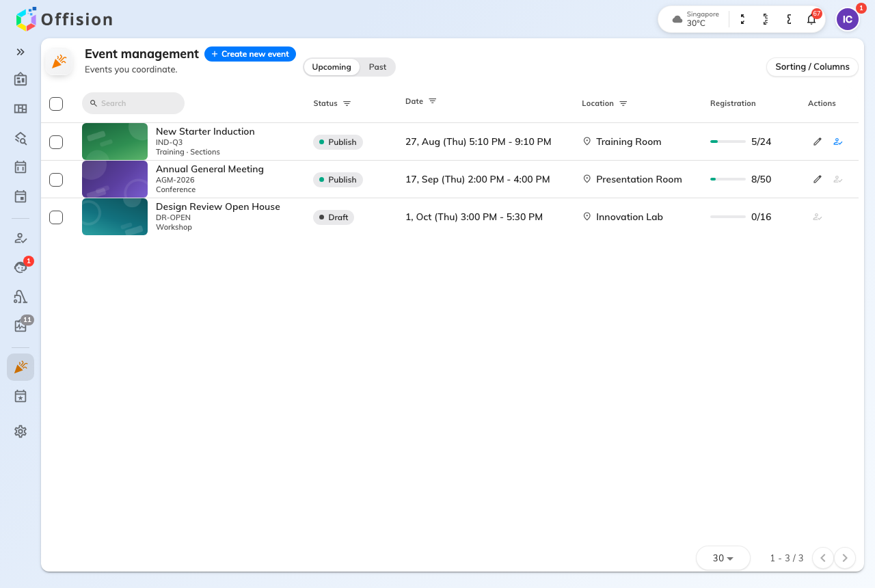This screenshot has height=588, width=875.
Task: Open the IC user avatar menu
Action: click(848, 19)
